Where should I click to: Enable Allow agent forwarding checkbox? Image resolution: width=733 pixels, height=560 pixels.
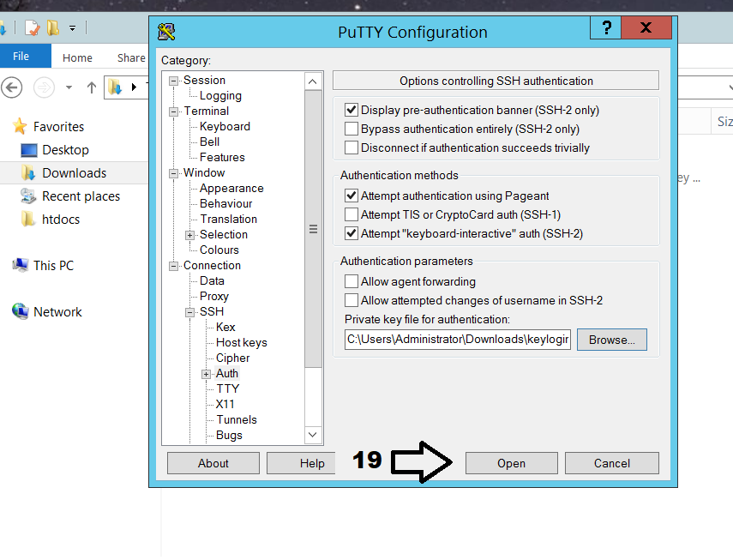351,281
